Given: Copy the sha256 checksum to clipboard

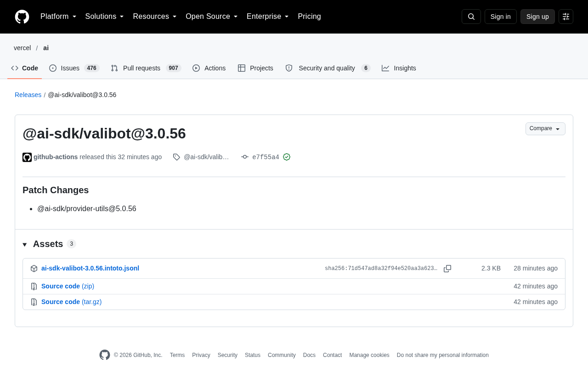Looking at the screenshot, I should pyautogui.click(x=447, y=269).
